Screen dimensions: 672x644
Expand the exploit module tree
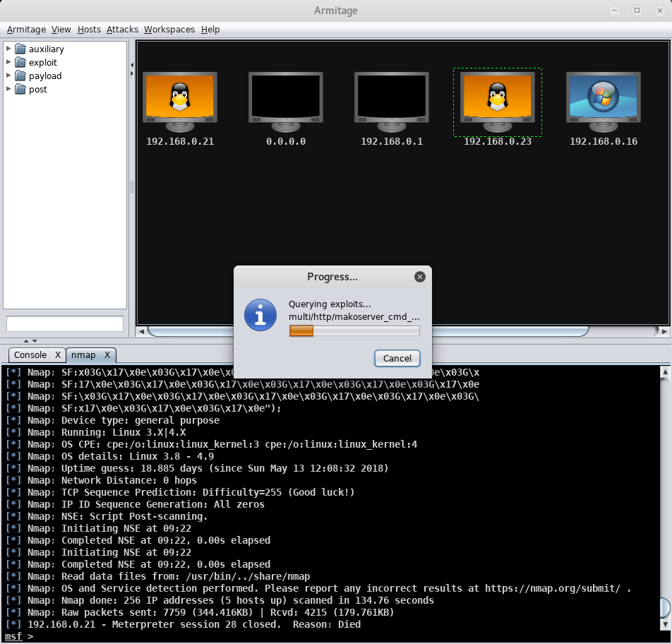[x=8, y=61]
